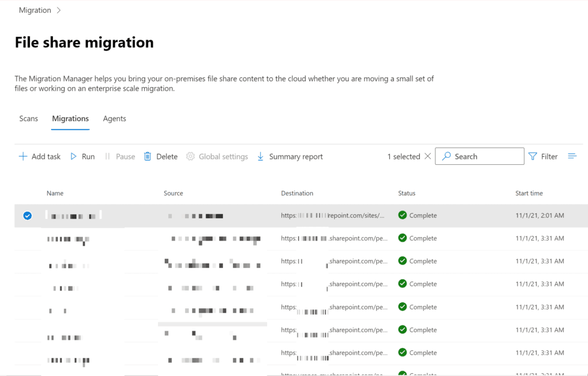Open the first row destination URL
588x376 pixels.
click(x=332, y=216)
